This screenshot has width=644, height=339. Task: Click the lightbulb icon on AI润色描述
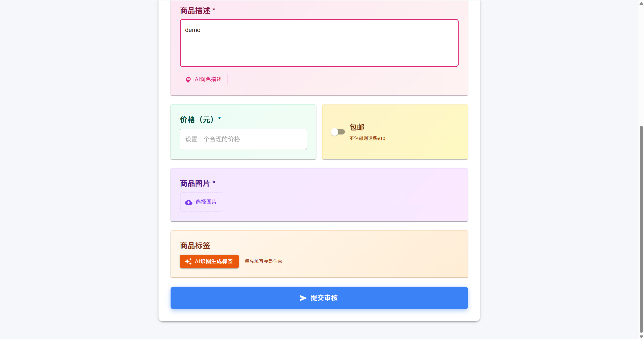(188, 79)
